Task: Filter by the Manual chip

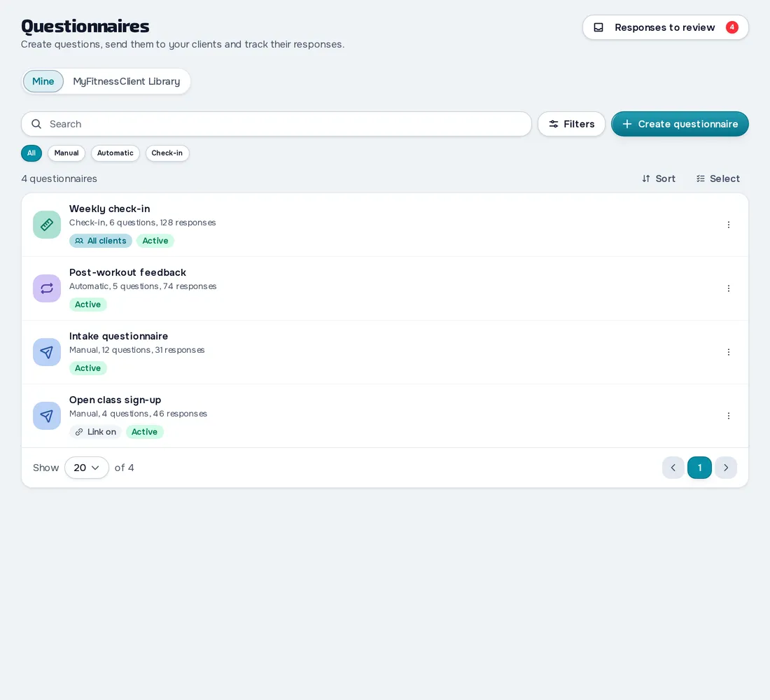Action: click(x=66, y=153)
